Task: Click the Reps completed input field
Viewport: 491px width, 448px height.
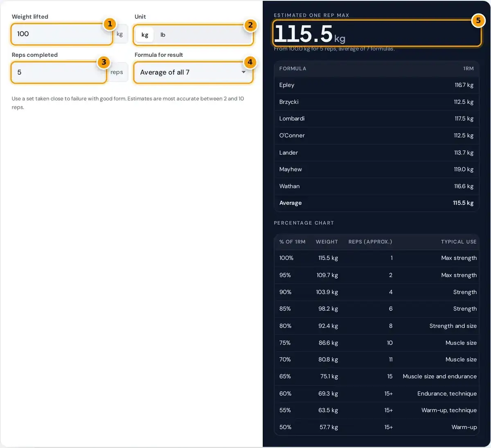Action: point(59,72)
